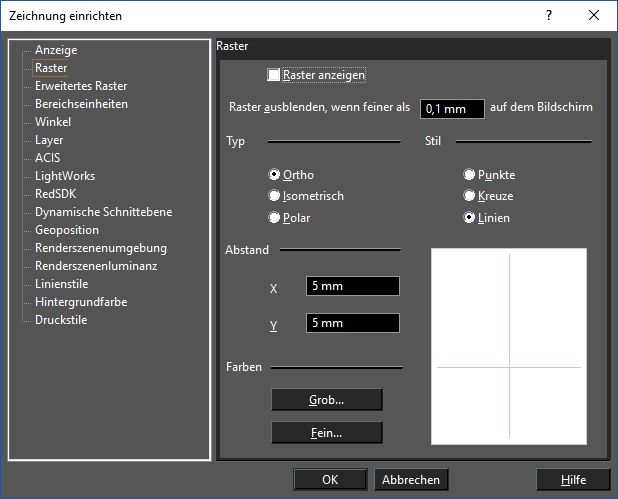Select Anzeige in the settings tree
618x499 pixels.
pos(56,50)
